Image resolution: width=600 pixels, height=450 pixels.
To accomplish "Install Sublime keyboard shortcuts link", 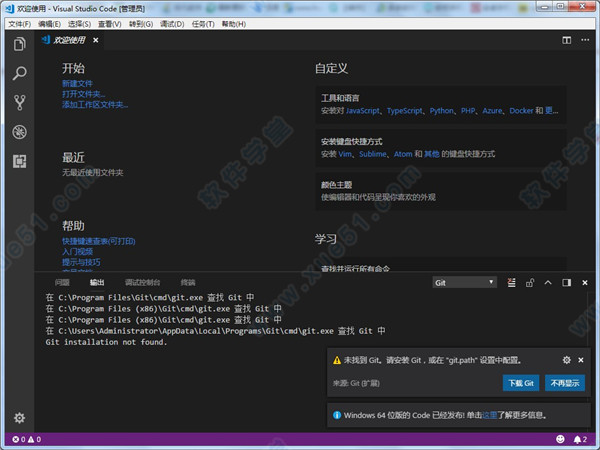I will pyautogui.click(x=373, y=154).
